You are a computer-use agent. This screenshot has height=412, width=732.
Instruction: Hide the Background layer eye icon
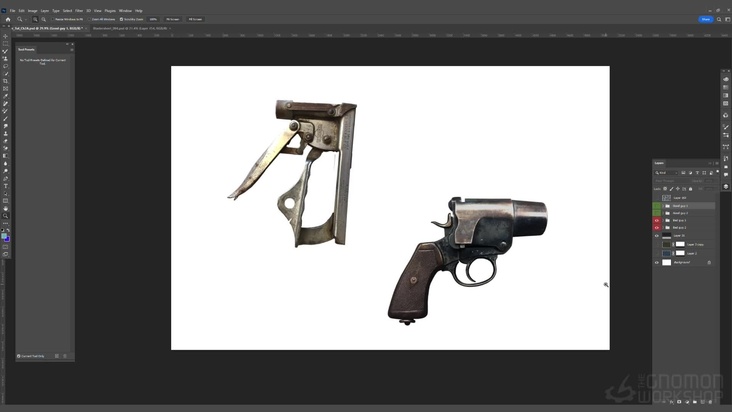pos(657,263)
